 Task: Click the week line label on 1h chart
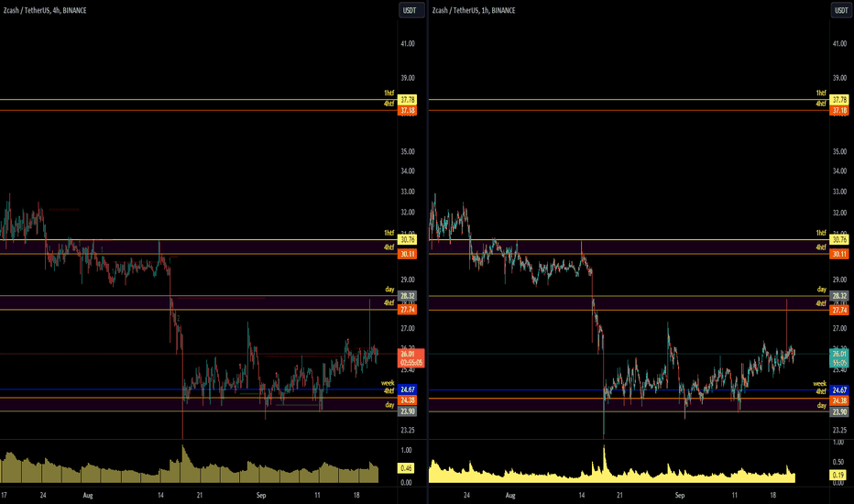(820, 384)
